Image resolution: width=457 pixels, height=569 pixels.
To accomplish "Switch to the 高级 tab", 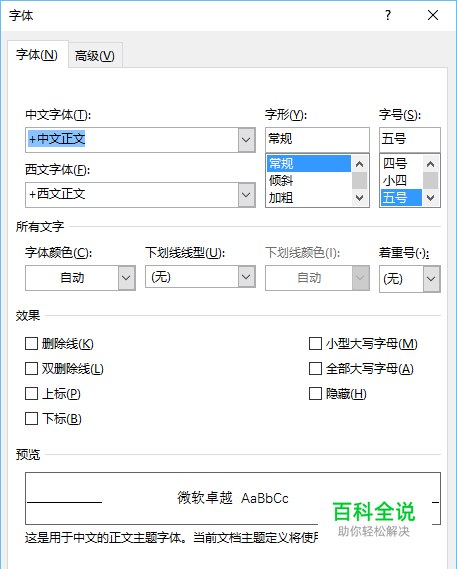I will pos(95,56).
